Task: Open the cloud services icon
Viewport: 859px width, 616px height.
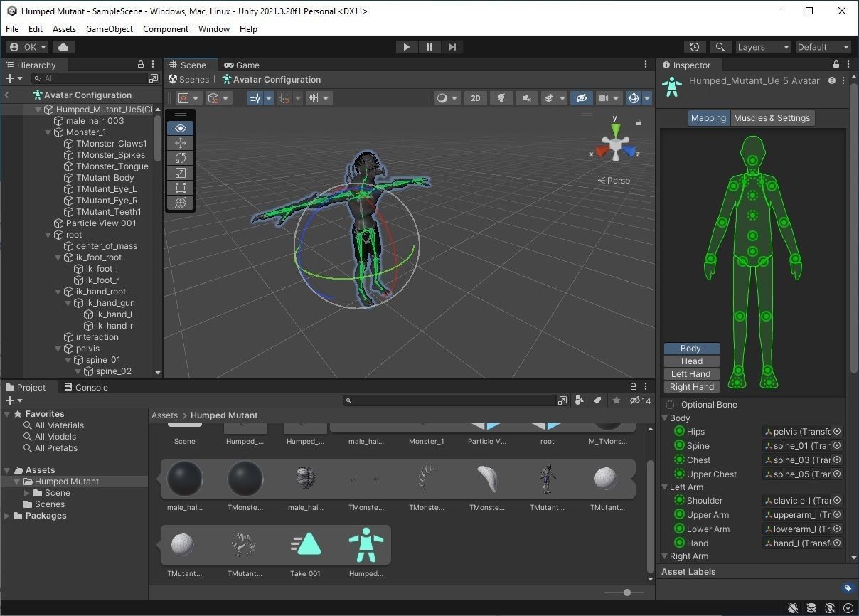Action: pos(63,47)
